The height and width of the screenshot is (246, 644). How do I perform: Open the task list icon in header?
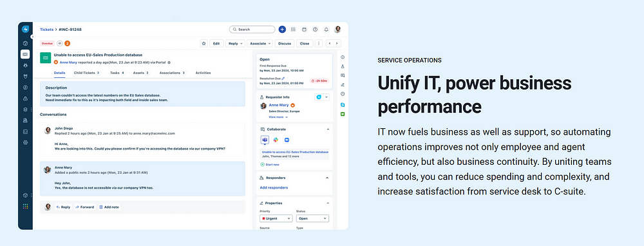pos(293,29)
